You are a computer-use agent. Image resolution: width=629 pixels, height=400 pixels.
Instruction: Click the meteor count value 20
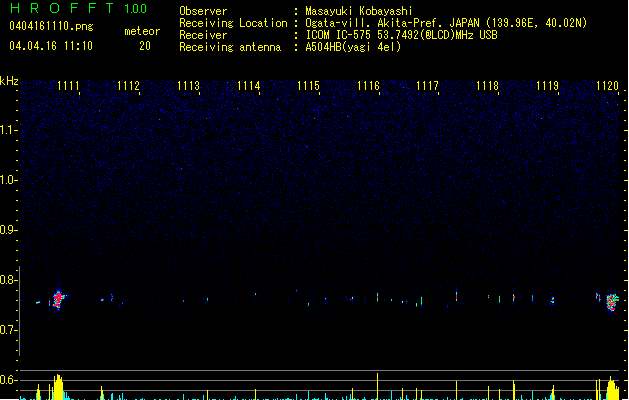pos(145,46)
